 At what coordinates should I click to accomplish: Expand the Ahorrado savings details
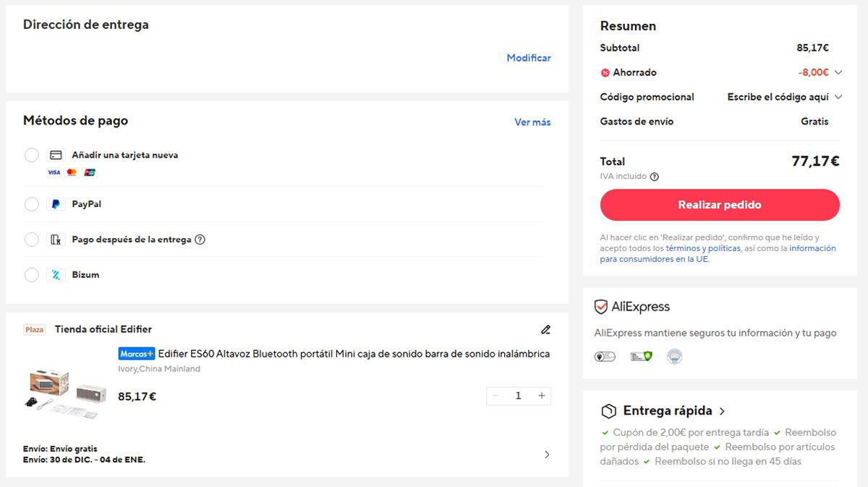[838, 72]
